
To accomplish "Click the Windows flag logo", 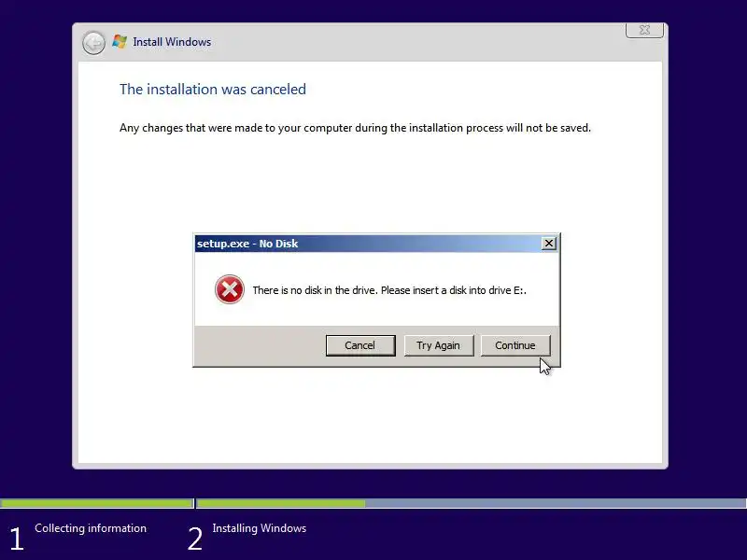I will 120,41.
